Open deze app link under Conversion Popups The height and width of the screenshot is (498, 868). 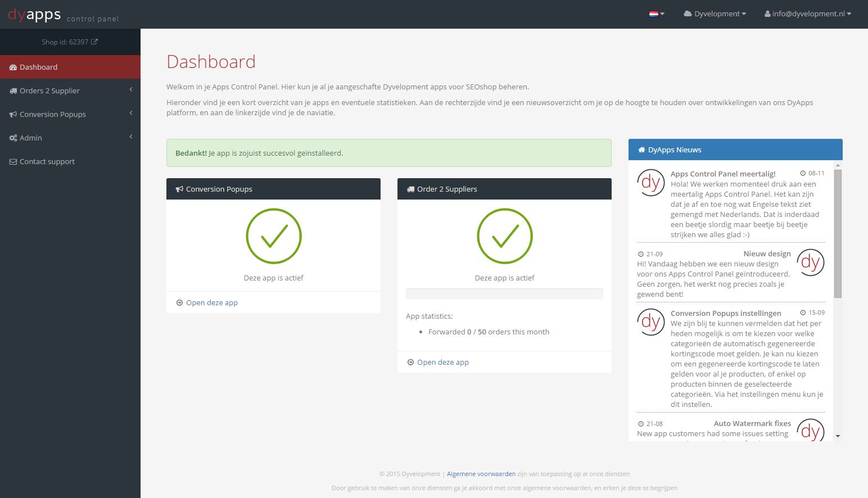pos(212,303)
